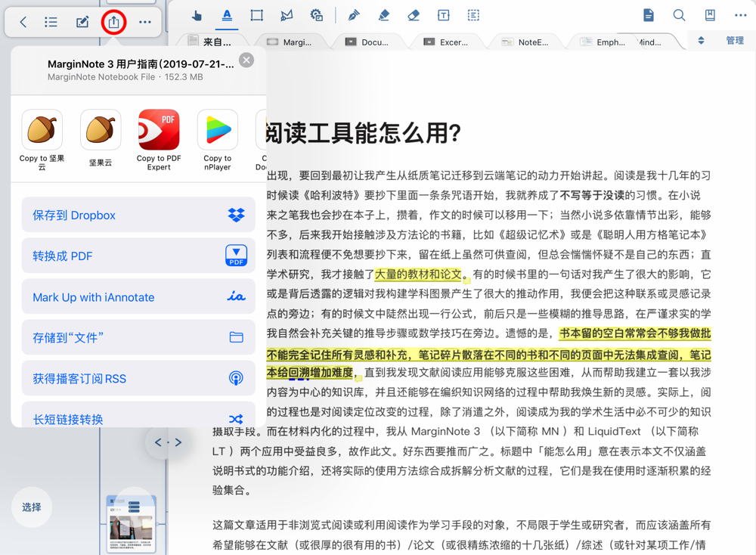Expand the tab sort arrows control
756x555 pixels.
pos(702,42)
